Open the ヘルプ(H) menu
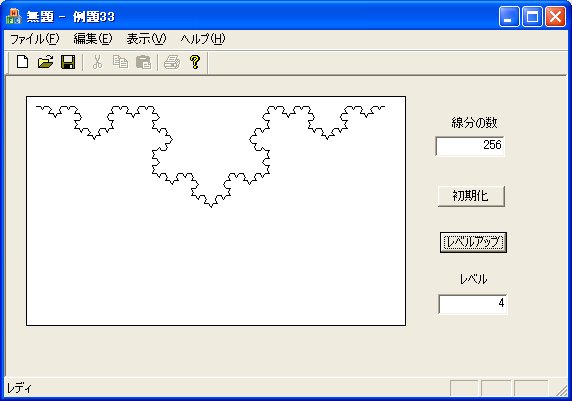572x401 pixels. click(203, 39)
